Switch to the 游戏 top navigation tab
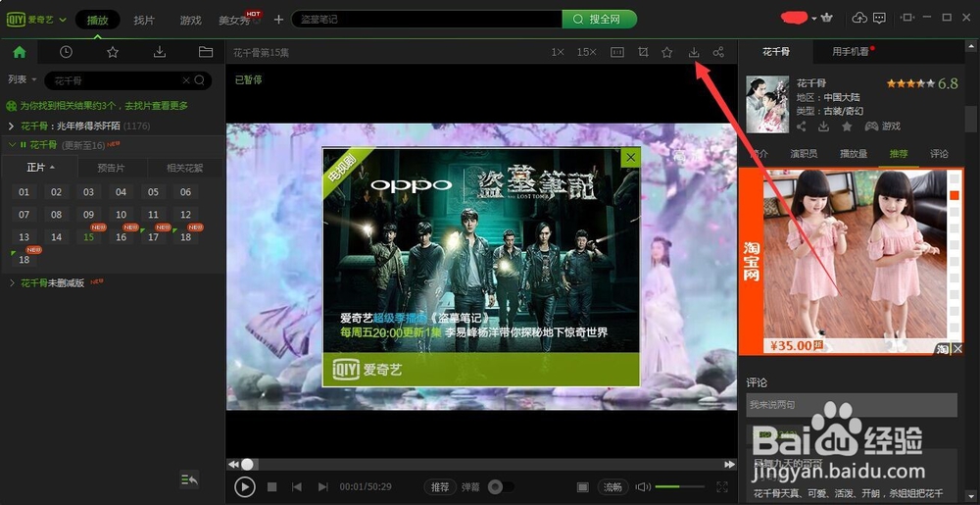Viewport: 980px width, 505px height. pos(191,20)
